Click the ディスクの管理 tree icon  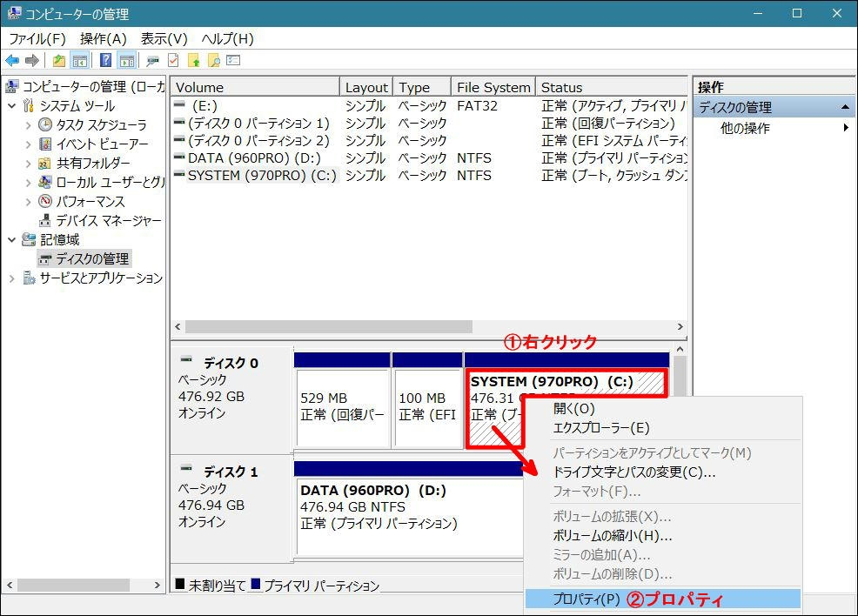point(45,258)
